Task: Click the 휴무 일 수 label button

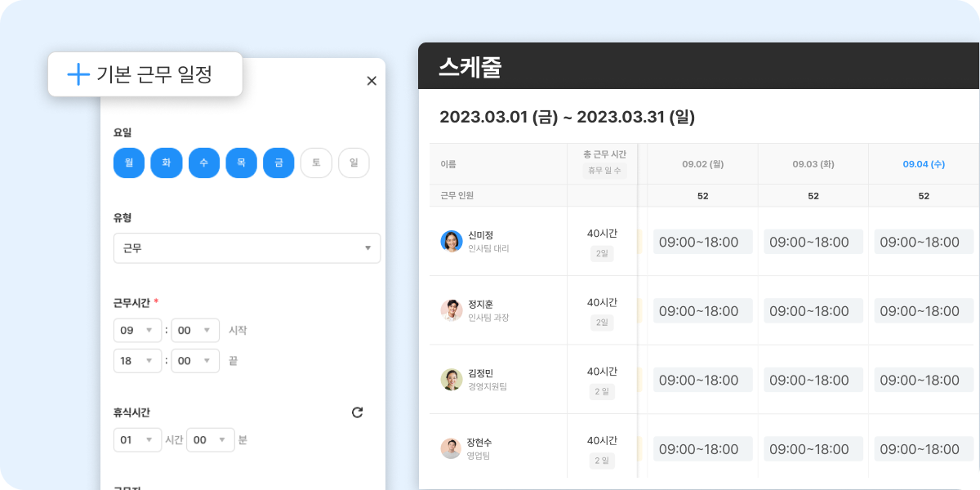Action: coord(603,170)
